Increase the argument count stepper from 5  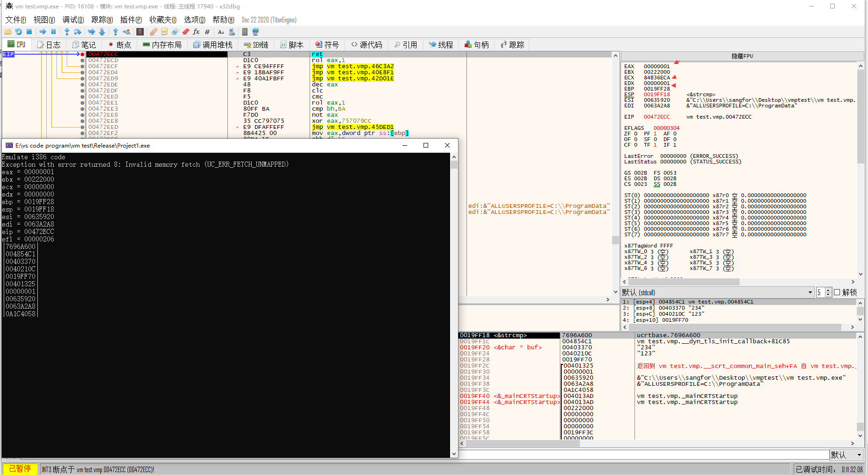coord(828,290)
